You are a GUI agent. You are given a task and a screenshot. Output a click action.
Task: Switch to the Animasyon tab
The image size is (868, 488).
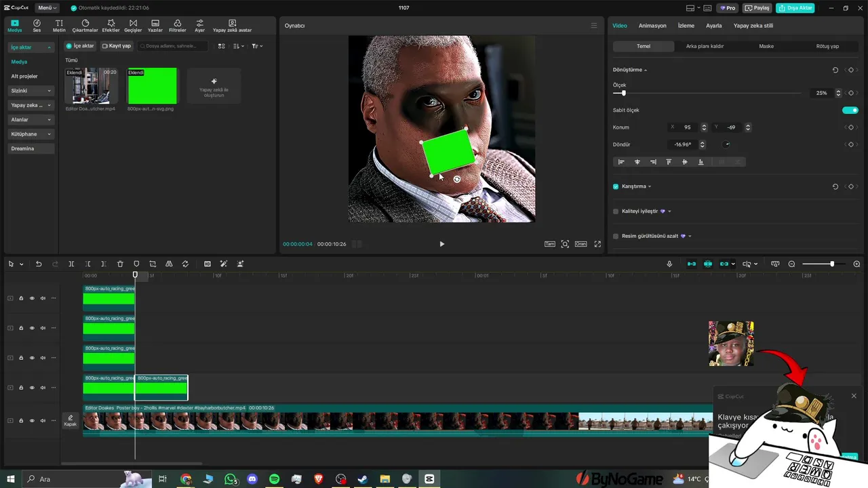click(x=652, y=26)
